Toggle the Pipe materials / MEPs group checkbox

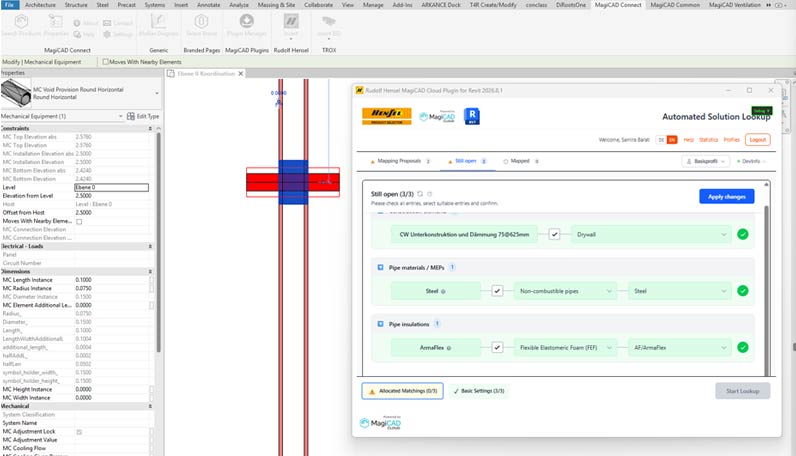pyautogui.click(x=380, y=267)
